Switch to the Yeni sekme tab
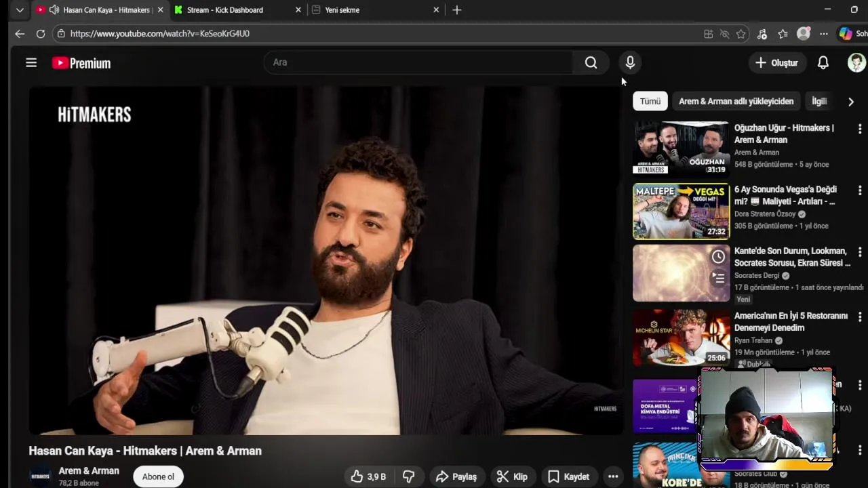Image resolution: width=868 pixels, height=488 pixels. [375, 10]
